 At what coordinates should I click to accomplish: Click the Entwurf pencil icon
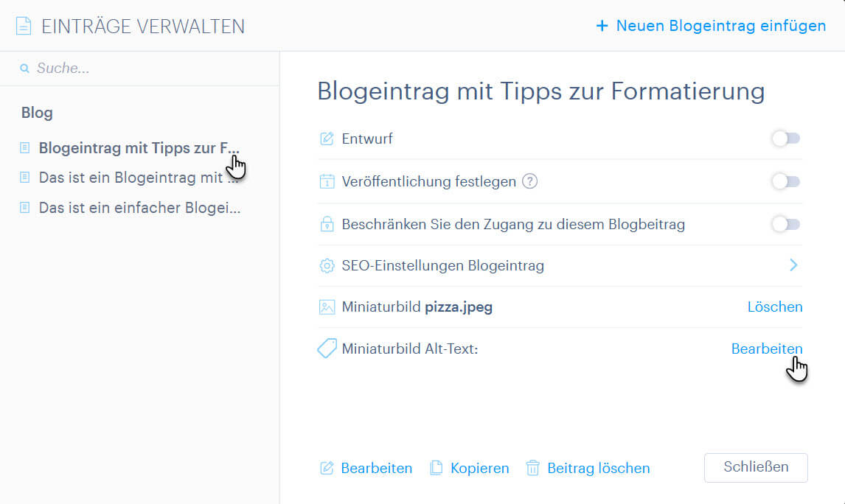[327, 139]
